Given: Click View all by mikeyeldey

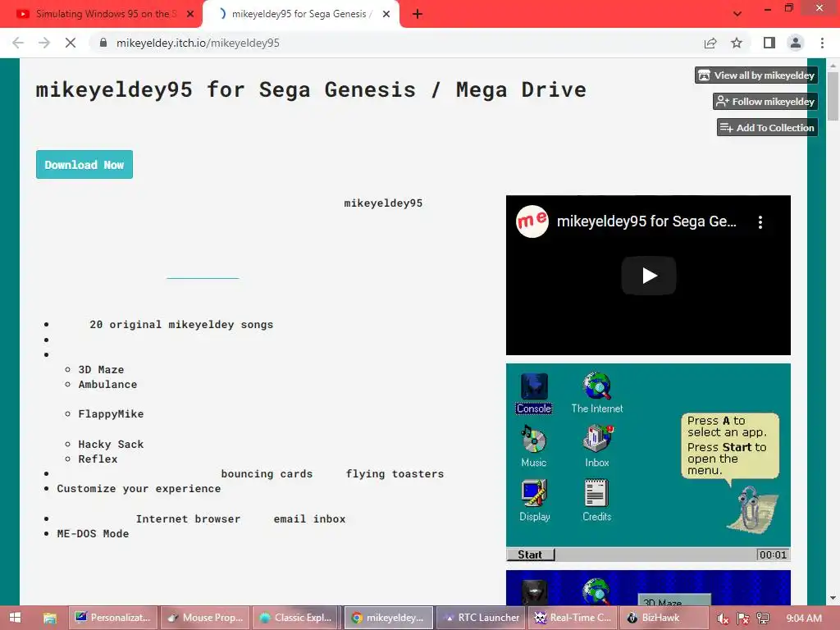Looking at the screenshot, I should (756, 75).
